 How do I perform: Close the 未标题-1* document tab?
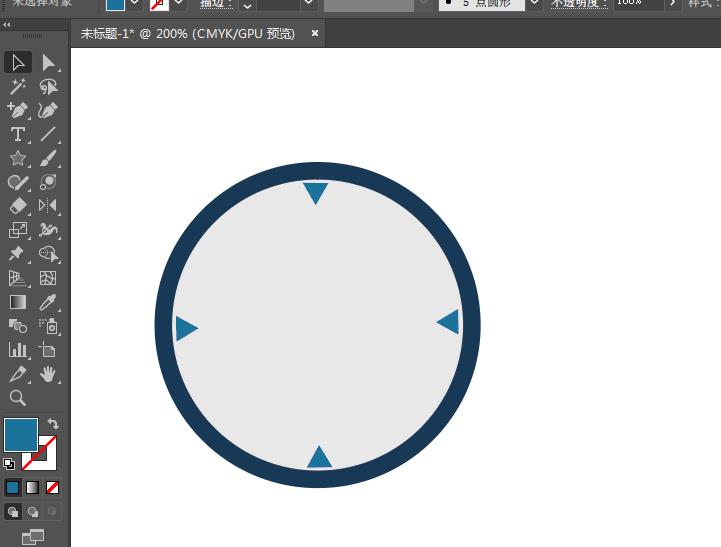[x=315, y=33]
